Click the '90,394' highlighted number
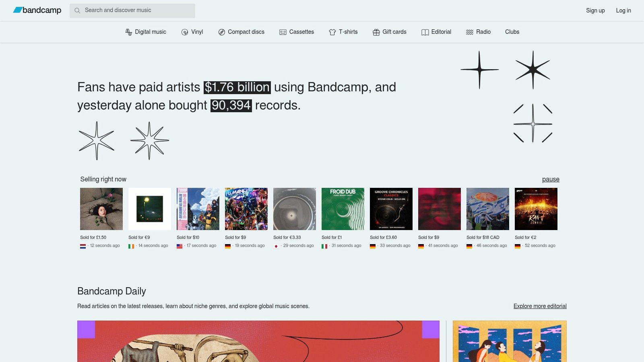Screen dimensions: 644x362 231,105
